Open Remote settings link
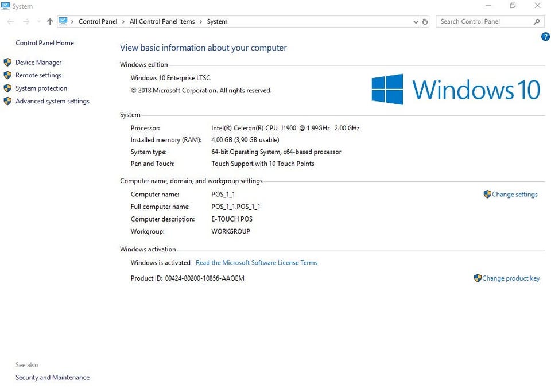Viewport: 551px width, 392px height. click(38, 75)
